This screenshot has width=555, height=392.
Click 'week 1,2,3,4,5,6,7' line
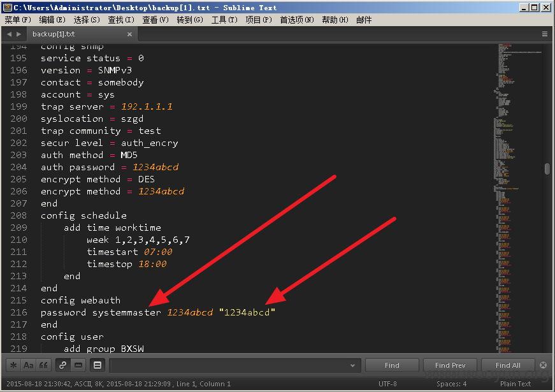pyautogui.click(x=138, y=240)
